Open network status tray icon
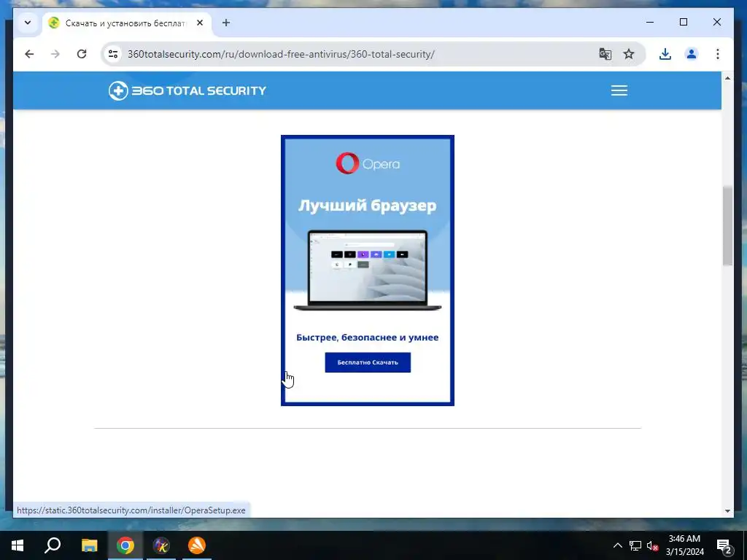 tap(635, 545)
